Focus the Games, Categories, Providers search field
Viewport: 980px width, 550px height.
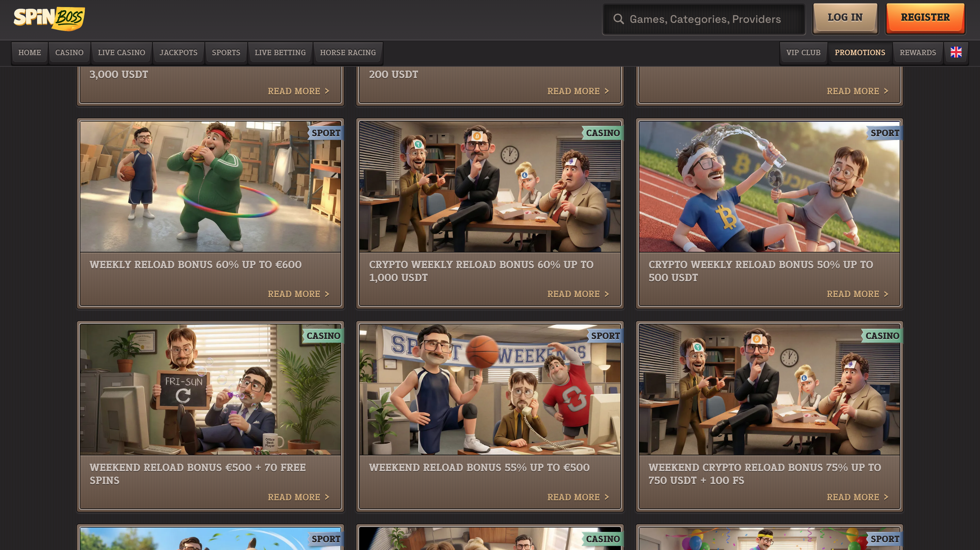click(x=704, y=19)
